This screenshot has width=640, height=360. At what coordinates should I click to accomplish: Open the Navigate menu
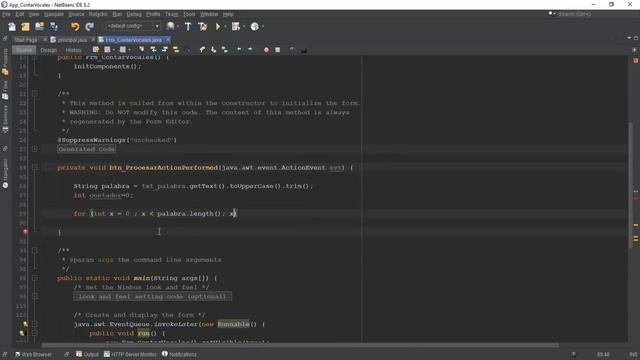coord(54,14)
